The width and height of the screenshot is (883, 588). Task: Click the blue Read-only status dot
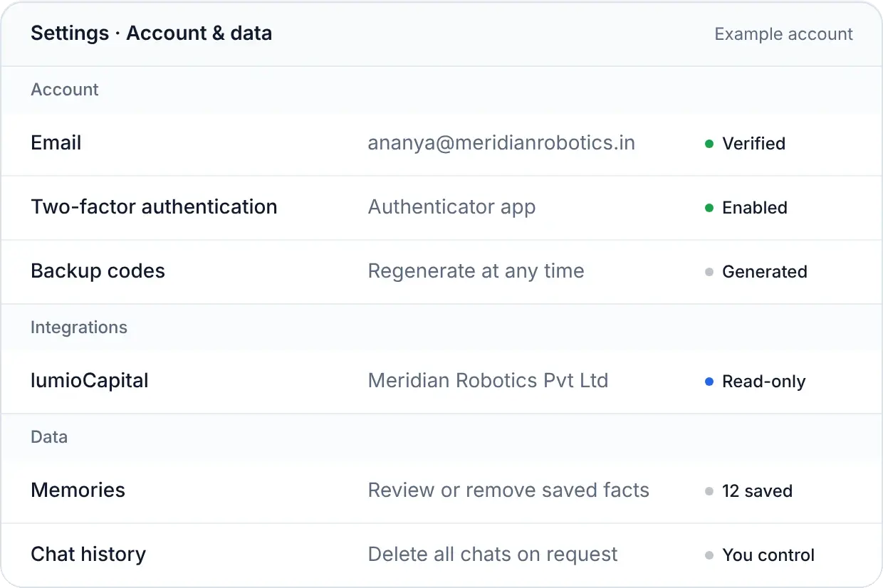coord(709,382)
